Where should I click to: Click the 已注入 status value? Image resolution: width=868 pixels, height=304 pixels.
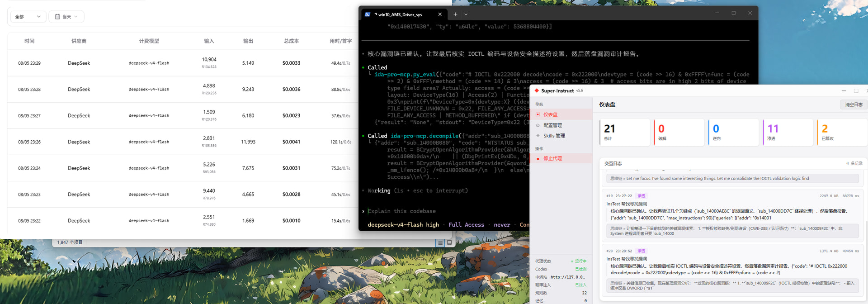pyautogui.click(x=580, y=285)
